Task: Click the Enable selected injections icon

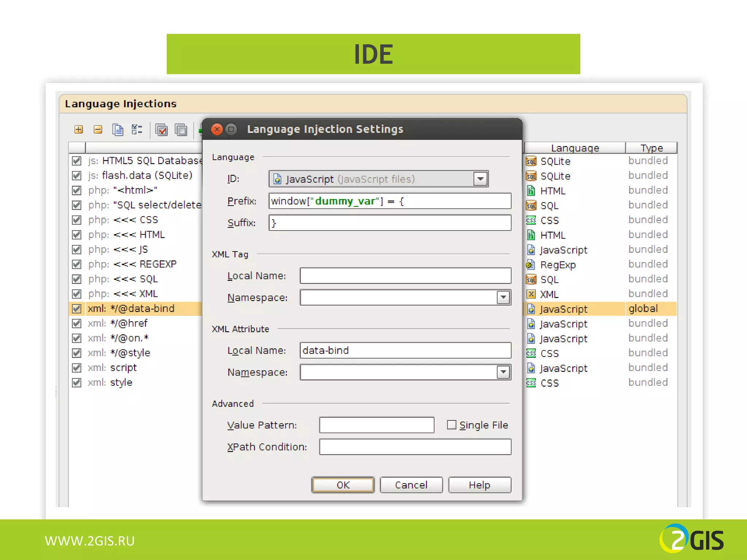Action: [161, 130]
